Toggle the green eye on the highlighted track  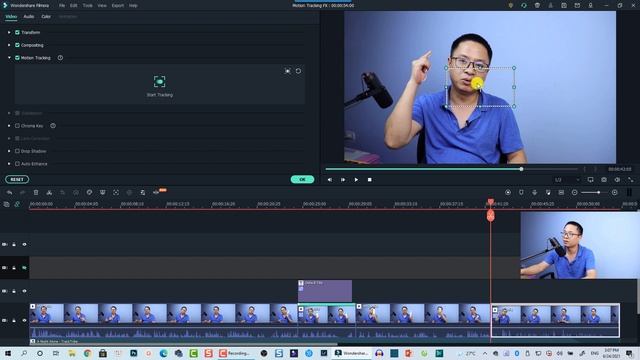[24, 268]
